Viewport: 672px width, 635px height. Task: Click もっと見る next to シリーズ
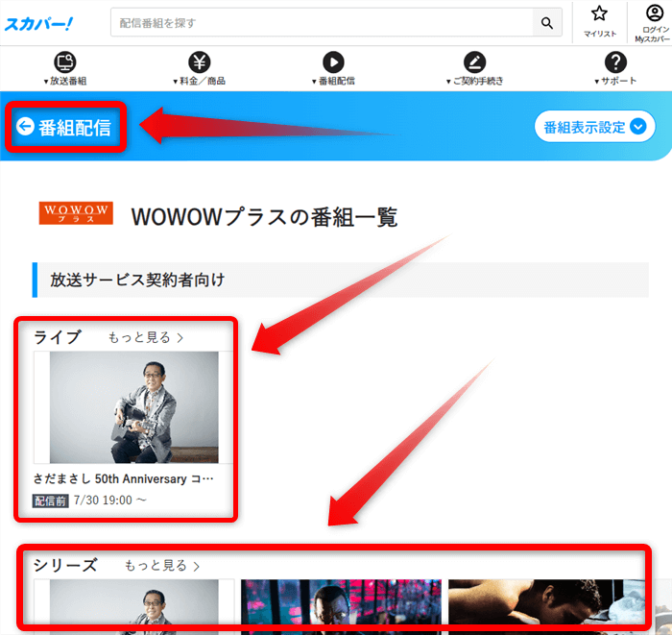pyautogui.click(x=162, y=566)
